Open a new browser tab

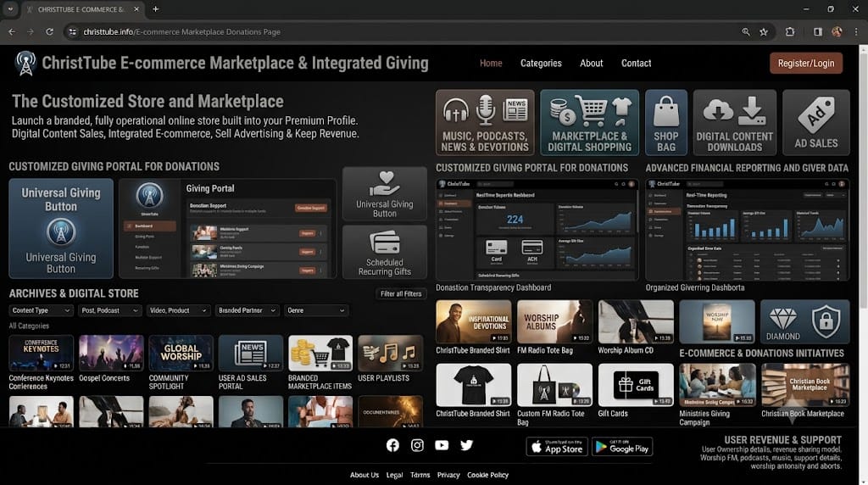[x=156, y=8]
